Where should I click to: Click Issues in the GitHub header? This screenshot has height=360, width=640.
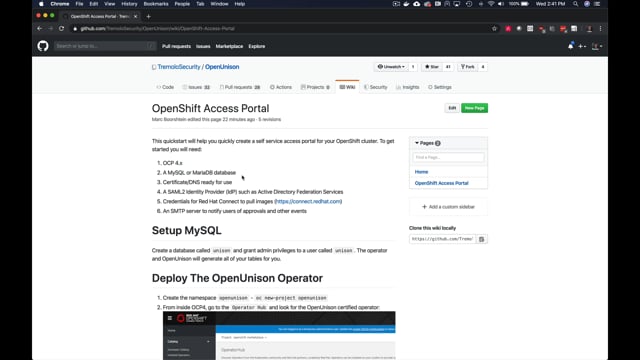click(203, 47)
